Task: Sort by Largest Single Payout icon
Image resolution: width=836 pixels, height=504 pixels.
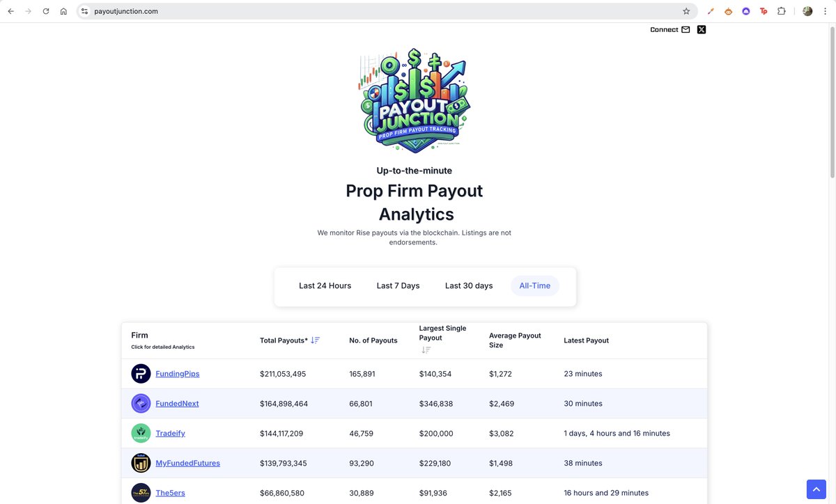Action: click(426, 350)
